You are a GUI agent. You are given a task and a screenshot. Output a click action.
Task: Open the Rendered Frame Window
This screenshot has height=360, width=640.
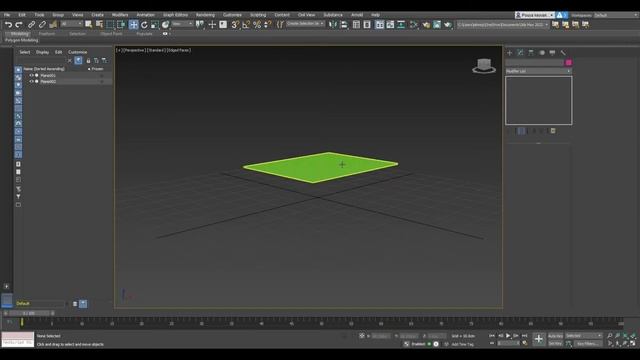pos(437,24)
